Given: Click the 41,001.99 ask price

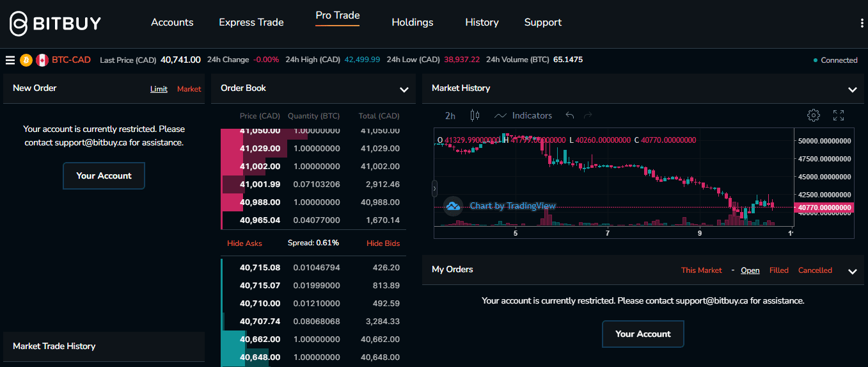Looking at the screenshot, I should 260,184.
